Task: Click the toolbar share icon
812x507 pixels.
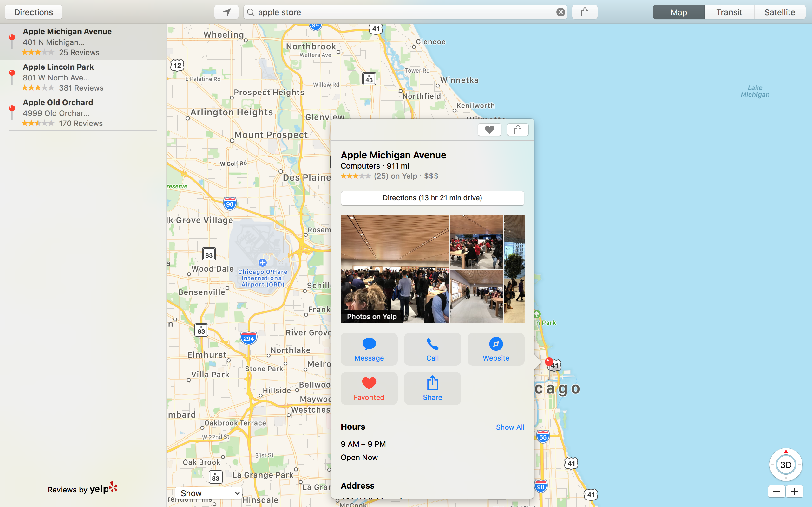Action: click(585, 12)
